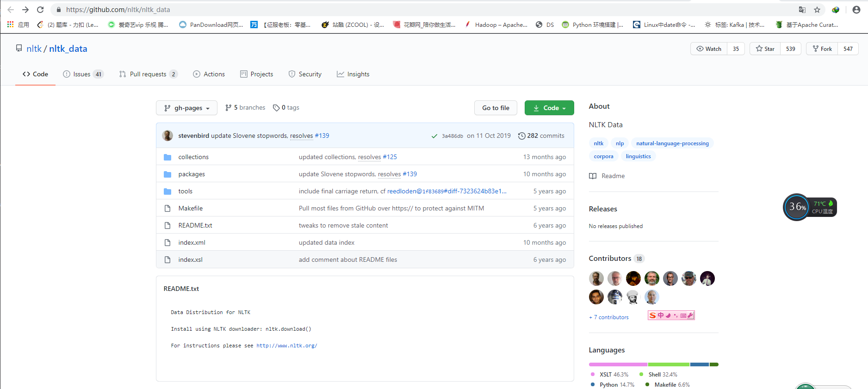Click the pink XSLT segment of language bar
Screen dimensions: 868x389
click(618, 364)
